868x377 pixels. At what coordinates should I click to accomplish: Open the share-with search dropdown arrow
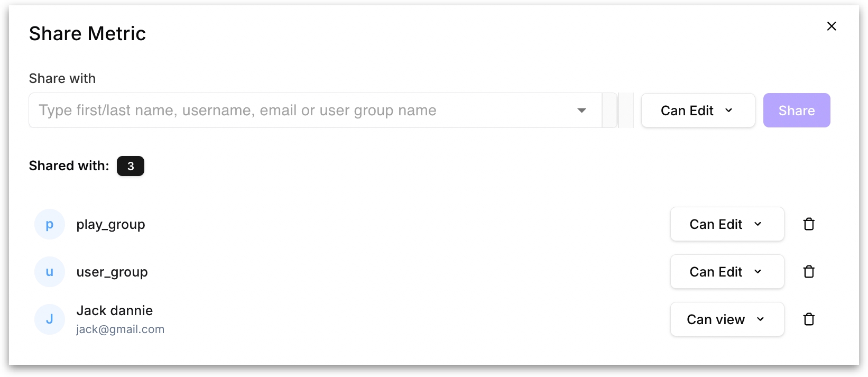click(x=581, y=111)
